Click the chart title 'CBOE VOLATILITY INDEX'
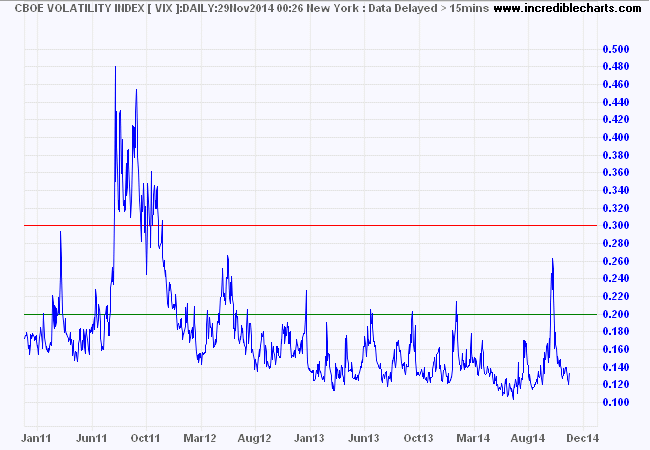The width and height of the screenshot is (650, 450). pos(79,8)
